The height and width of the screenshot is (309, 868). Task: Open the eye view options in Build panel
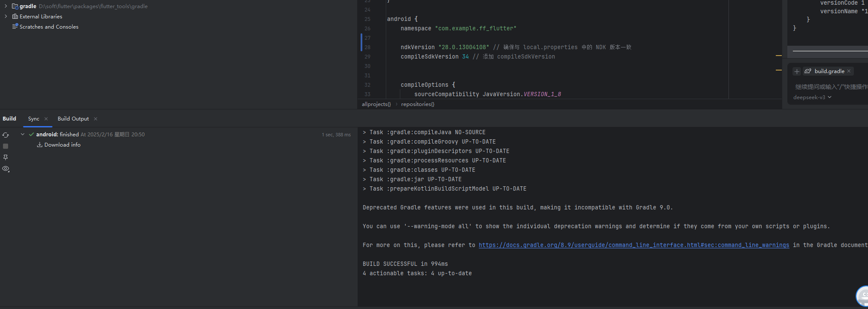click(6, 169)
